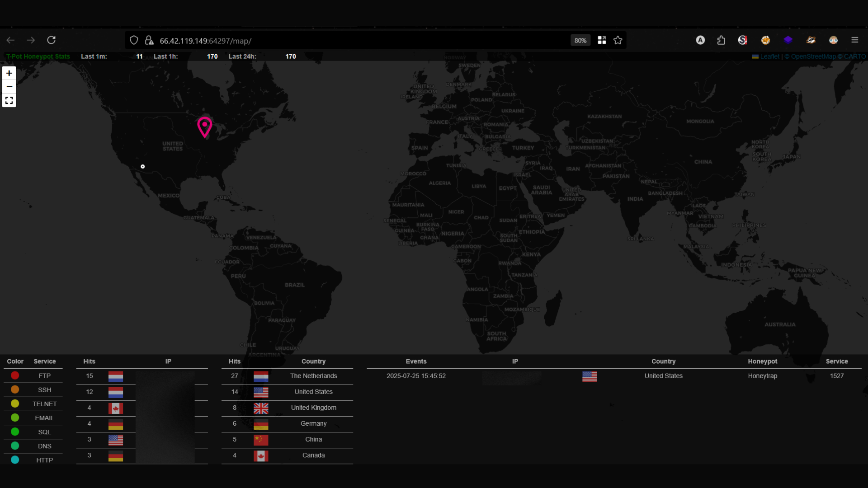Viewport: 868px width, 488px height.
Task: Open the OpenStreetMap attribution link
Action: pyautogui.click(x=813, y=56)
